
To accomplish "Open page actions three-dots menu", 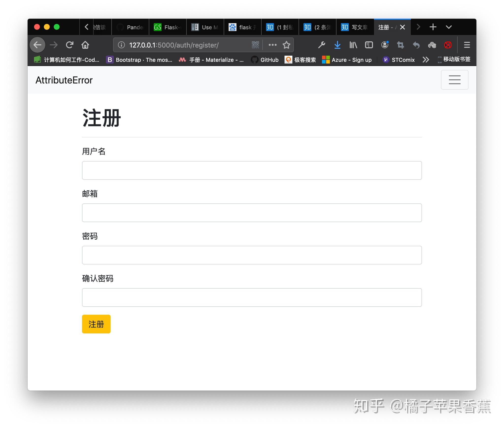I will pos(272,45).
